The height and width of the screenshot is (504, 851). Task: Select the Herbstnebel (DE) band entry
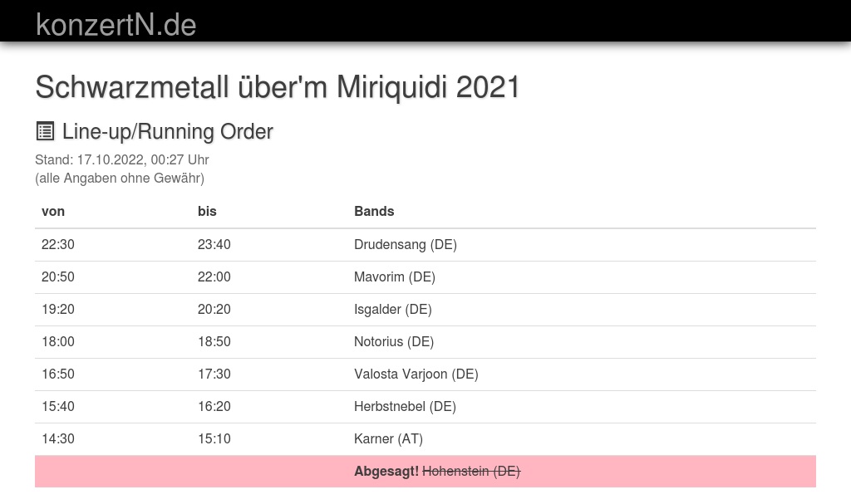405,406
